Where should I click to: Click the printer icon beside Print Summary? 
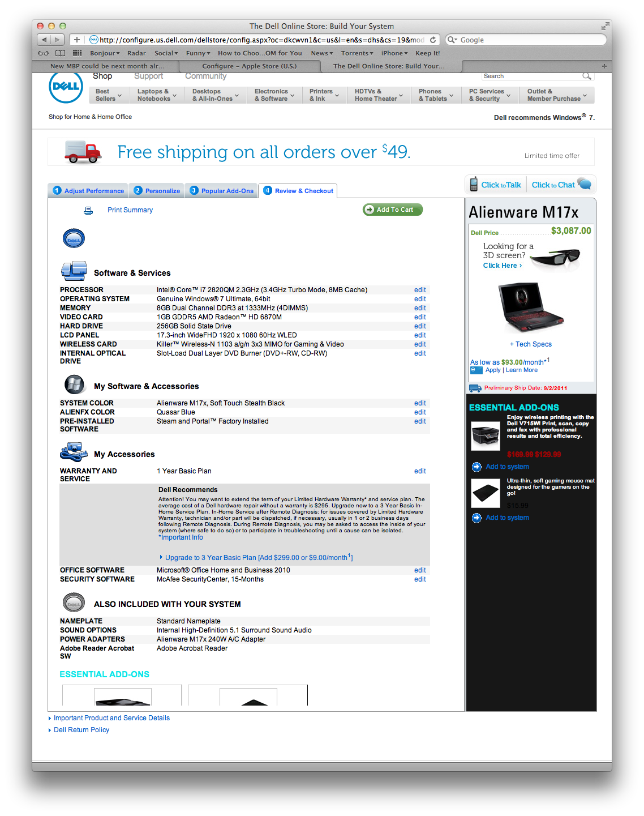click(88, 210)
